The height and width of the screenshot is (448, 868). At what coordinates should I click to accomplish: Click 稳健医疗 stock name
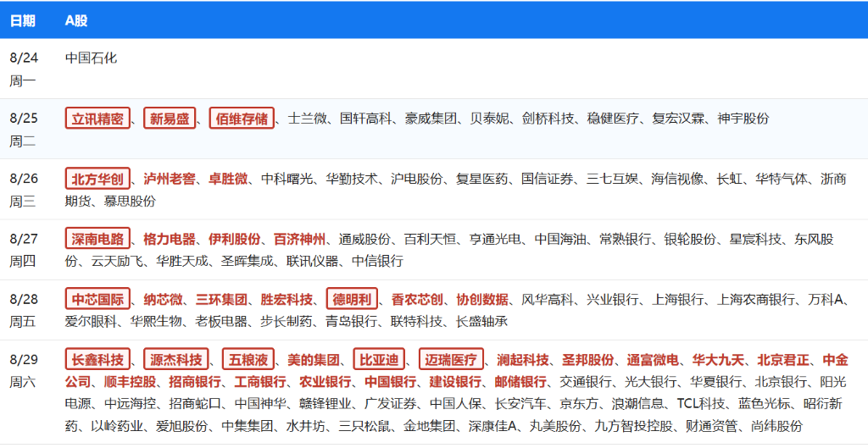pyautogui.click(x=614, y=119)
